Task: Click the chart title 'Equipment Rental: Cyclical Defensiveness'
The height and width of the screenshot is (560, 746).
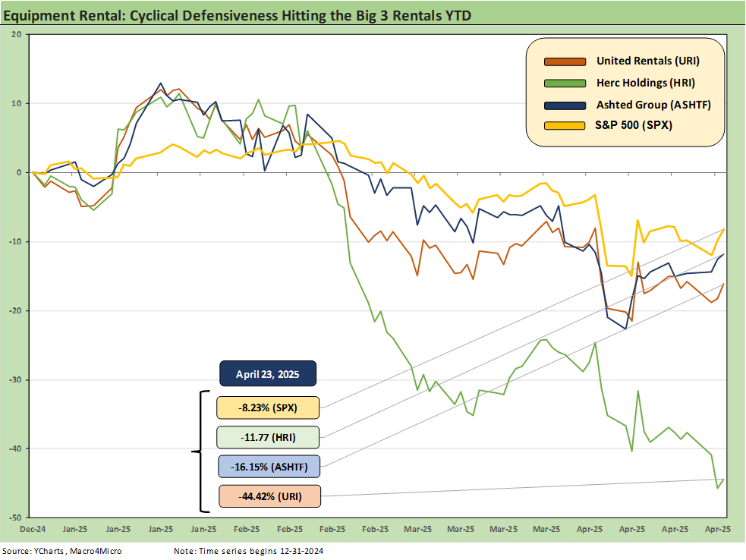Action: pyautogui.click(x=237, y=16)
